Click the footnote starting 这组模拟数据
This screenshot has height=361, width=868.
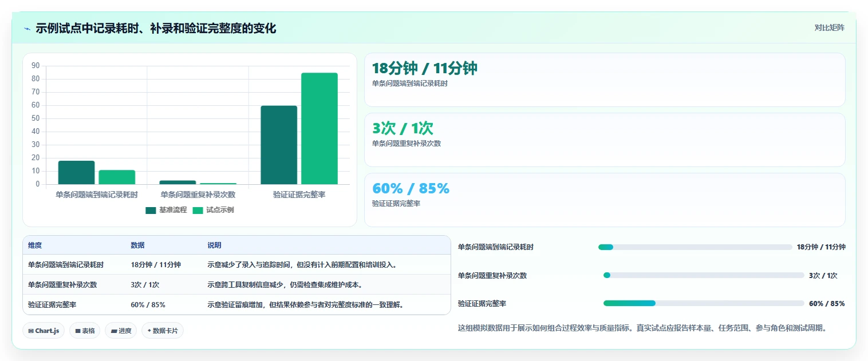click(642, 328)
